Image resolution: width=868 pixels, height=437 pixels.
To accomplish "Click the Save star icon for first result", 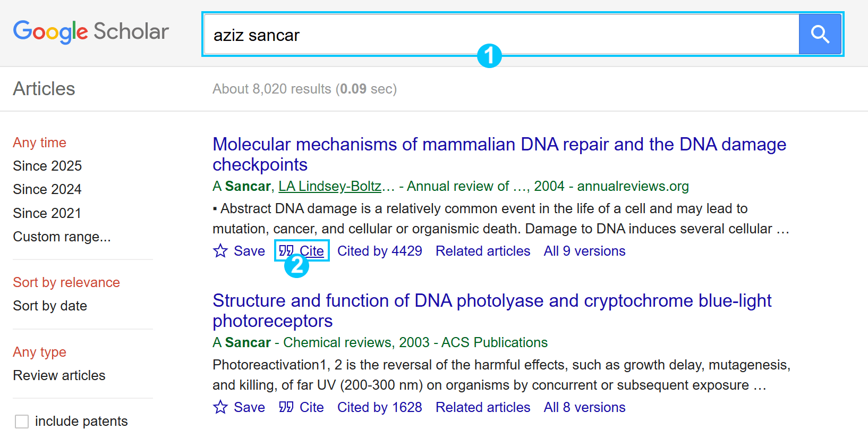I will 220,250.
